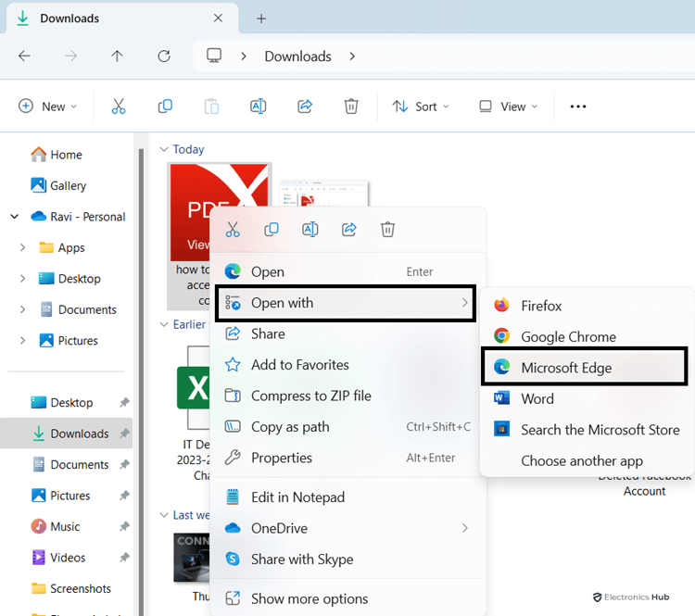
Task: Click the PC monitor icon in the address bar
Action: (214, 56)
